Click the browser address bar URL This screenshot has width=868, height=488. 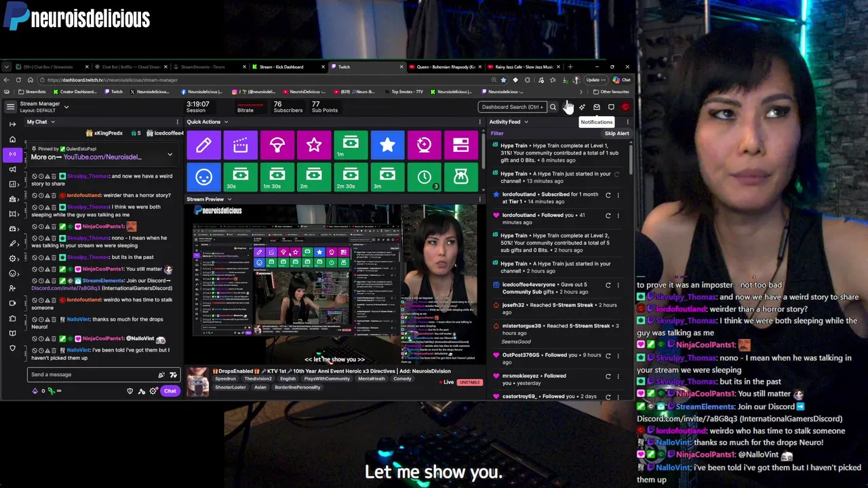tap(113, 80)
